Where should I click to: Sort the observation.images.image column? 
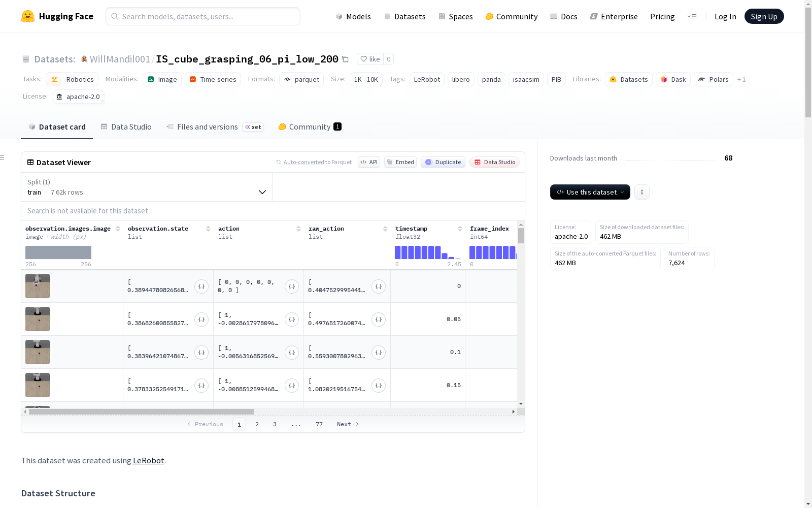[x=118, y=229]
